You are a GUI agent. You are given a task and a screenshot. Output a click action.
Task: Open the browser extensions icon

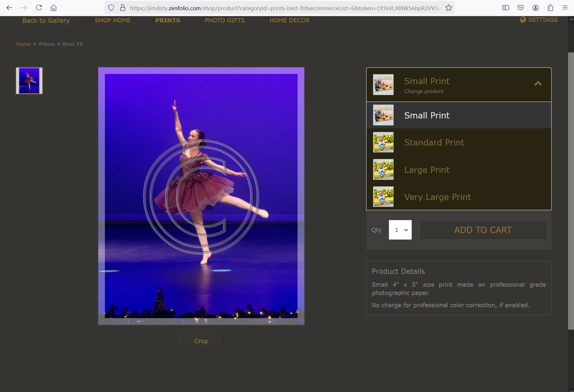(550, 8)
